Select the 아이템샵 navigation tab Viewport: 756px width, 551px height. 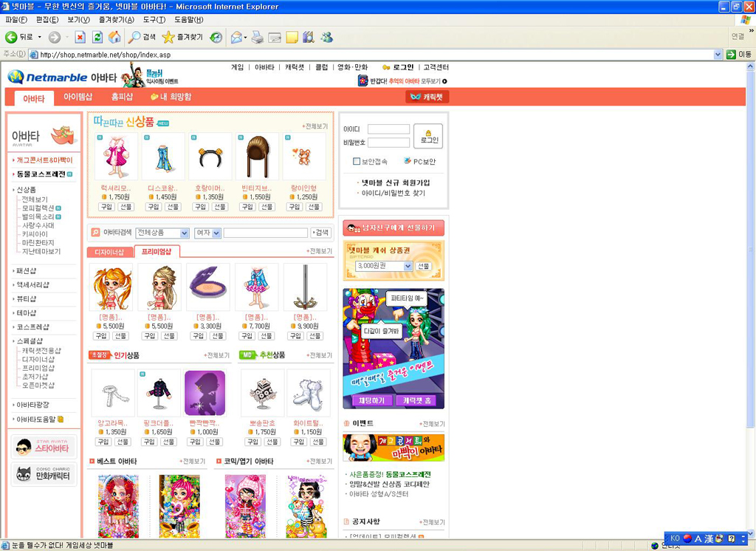[x=78, y=97]
